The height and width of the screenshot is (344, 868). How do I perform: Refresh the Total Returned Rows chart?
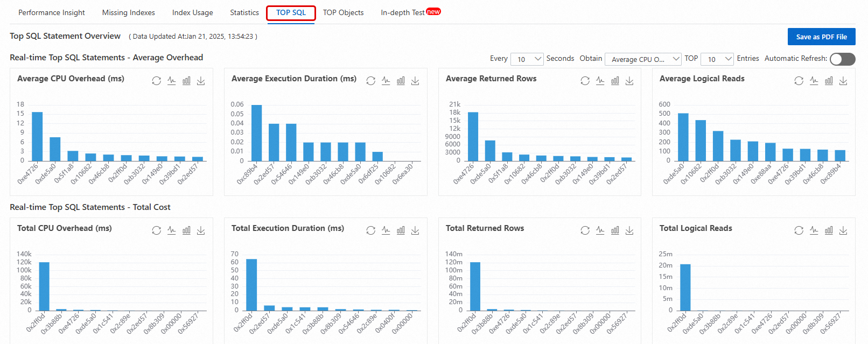point(585,230)
